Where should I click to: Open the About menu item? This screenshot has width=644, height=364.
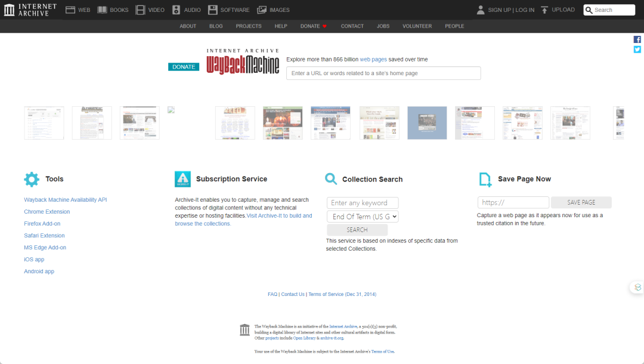click(188, 26)
